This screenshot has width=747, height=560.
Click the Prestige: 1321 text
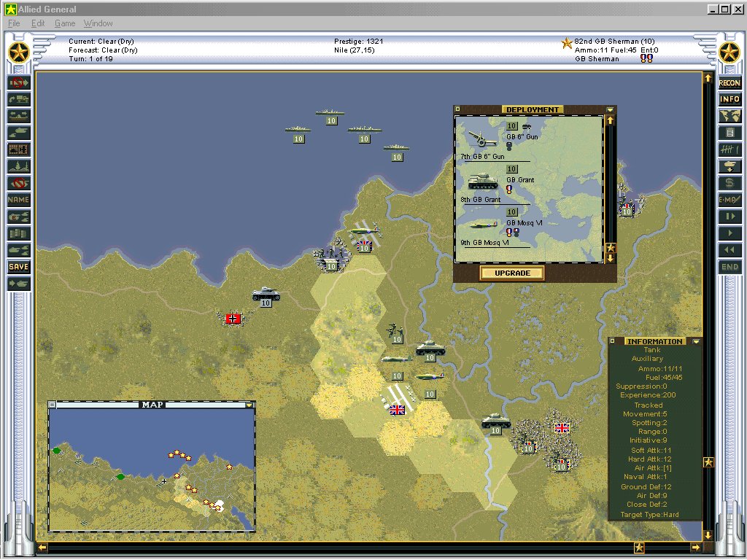click(x=359, y=42)
